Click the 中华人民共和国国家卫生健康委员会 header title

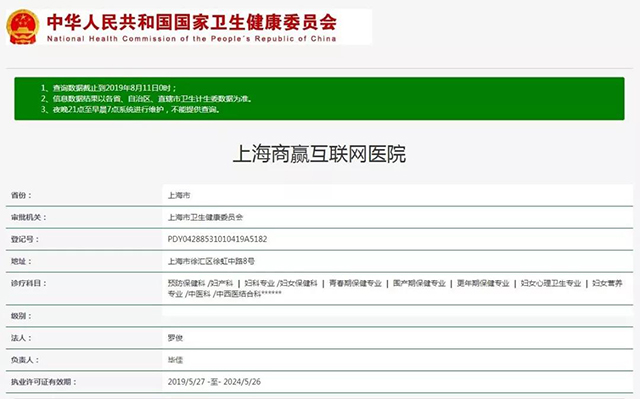(x=192, y=22)
